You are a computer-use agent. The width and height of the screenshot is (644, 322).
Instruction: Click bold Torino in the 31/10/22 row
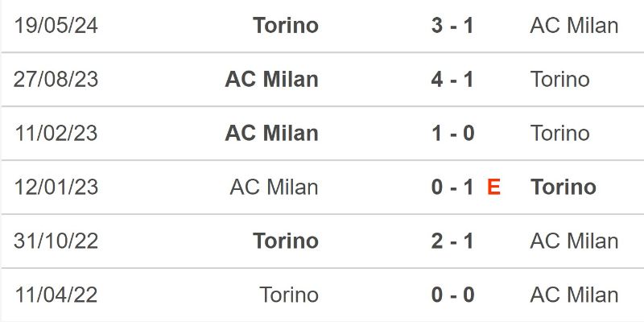point(286,242)
